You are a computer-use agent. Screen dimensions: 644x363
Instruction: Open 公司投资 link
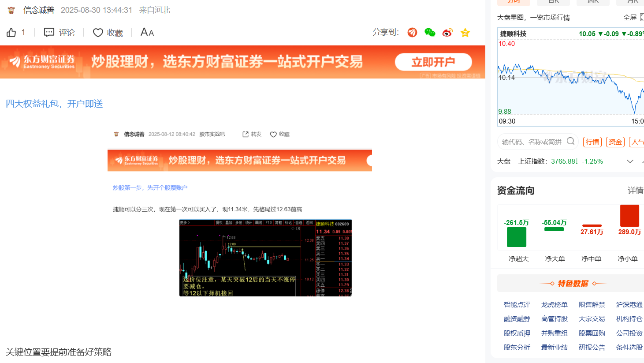point(629,333)
